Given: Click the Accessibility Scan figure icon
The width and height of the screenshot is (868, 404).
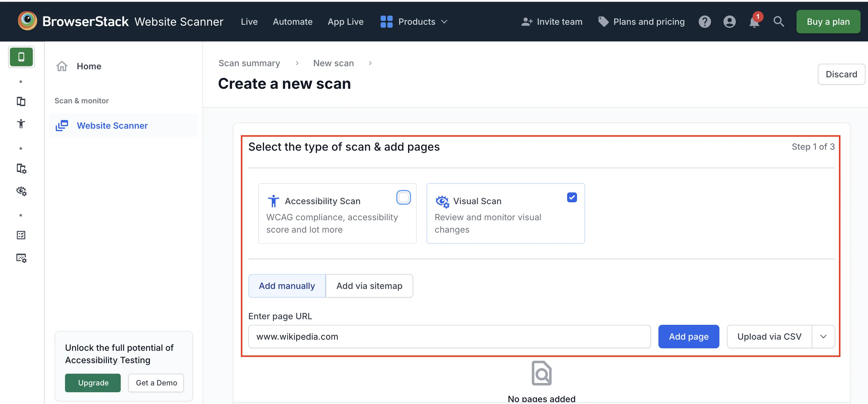Looking at the screenshot, I should [x=273, y=201].
